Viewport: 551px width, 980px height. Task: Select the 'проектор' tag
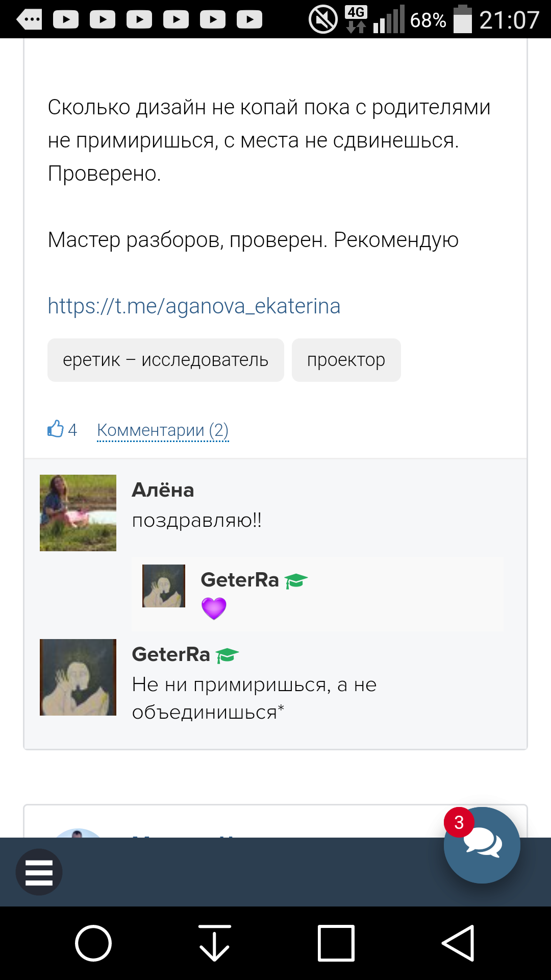[x=346, y=360]
